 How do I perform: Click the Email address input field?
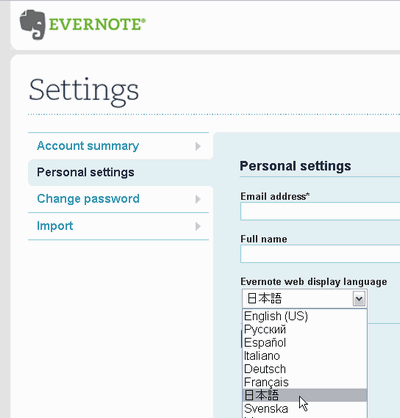pos(320,212)
